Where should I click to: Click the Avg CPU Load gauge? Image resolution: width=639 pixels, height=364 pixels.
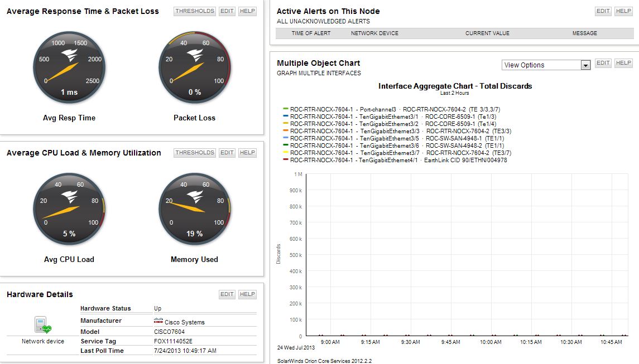coord(69,209)
